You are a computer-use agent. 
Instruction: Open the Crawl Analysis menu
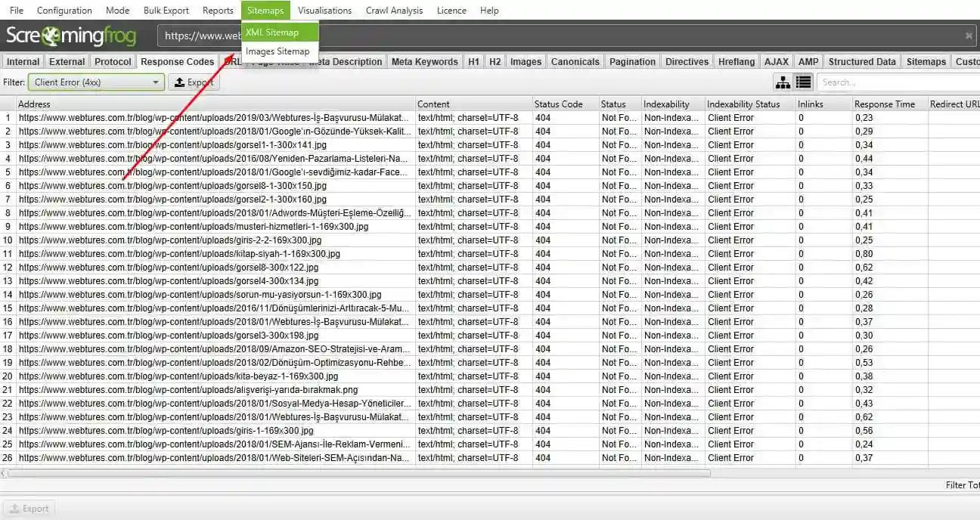pyautogui.click(x=396, y=10)
